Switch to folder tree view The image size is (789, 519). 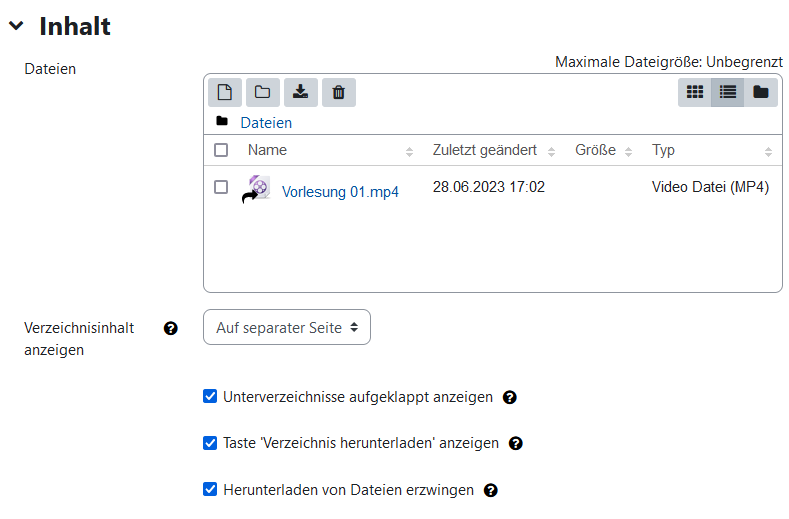761,92
